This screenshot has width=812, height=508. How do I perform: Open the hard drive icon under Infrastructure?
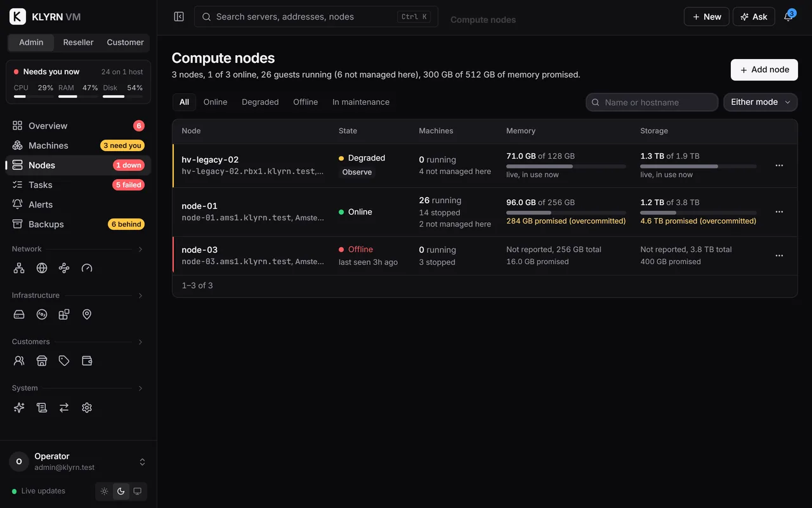[19, 314]
